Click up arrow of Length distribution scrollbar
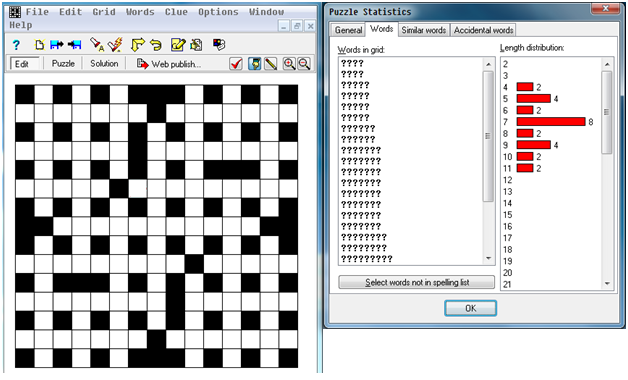Image resolution: width=628 pixels, height=380 pixels. (607, 64)
